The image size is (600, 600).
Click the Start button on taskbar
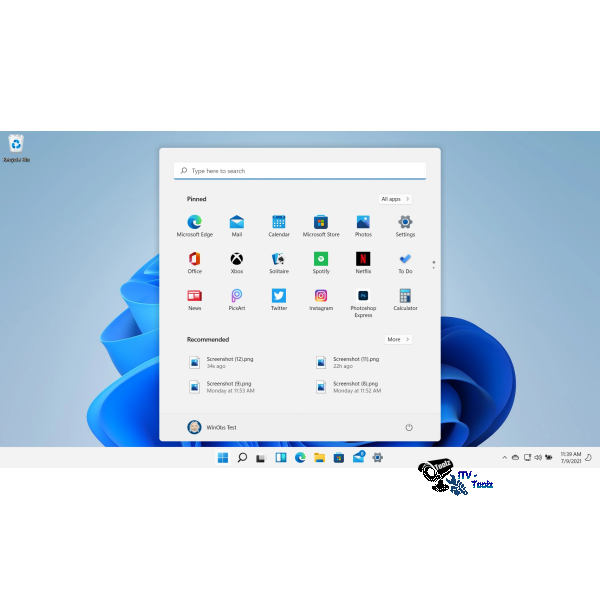click(223, 457)
